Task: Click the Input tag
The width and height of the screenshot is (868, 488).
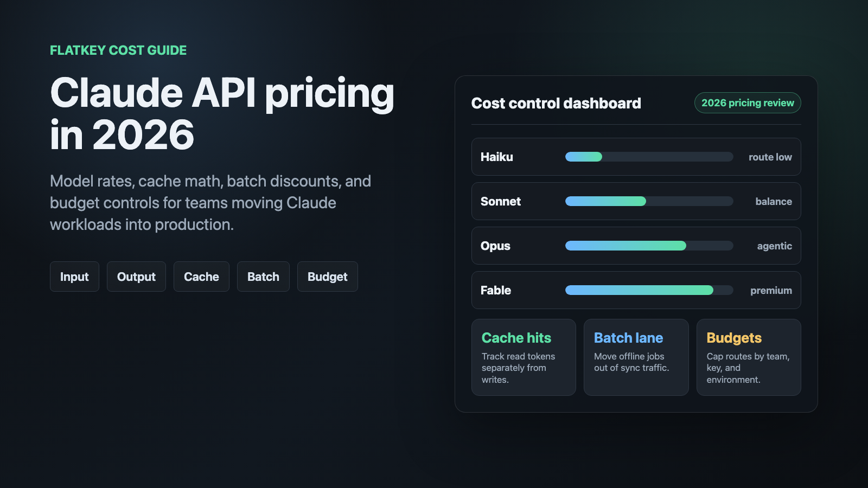Action: coord(74,277)
